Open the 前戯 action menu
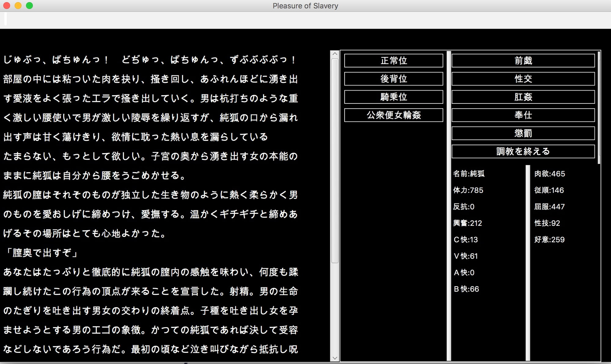This screenshot has height=364, width=611. coord(524,61)
